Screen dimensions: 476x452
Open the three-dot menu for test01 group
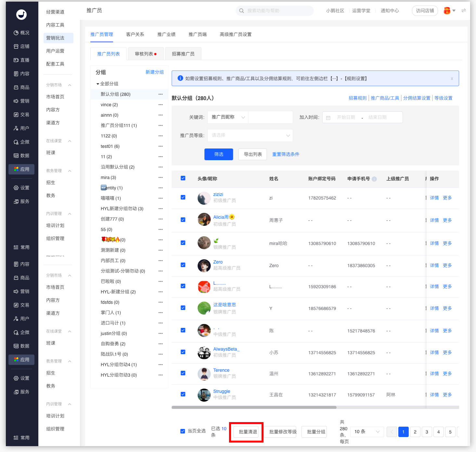(161, 146)
